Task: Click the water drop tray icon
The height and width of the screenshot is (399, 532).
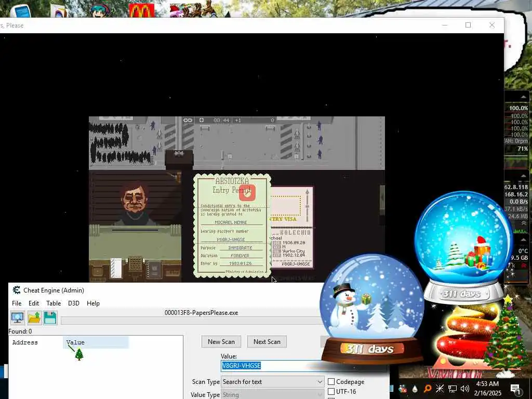Action: click(x=415, y=389)
